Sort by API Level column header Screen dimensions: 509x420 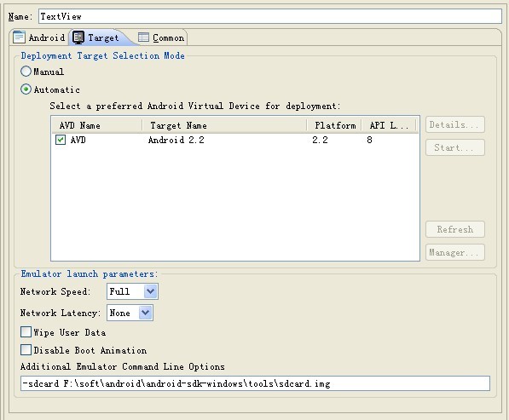pos(389,125)
